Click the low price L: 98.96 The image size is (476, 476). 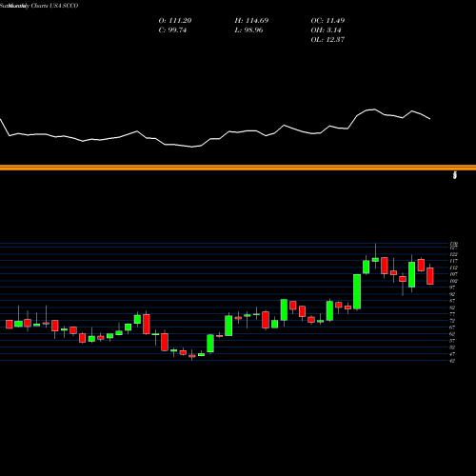(248, 30)
